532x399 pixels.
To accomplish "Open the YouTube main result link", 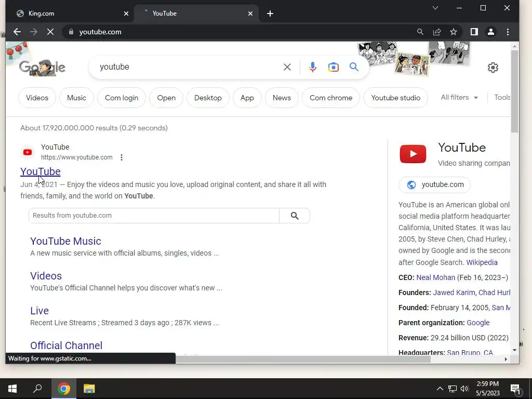I will pyautogui.click(x=41, y=171).
